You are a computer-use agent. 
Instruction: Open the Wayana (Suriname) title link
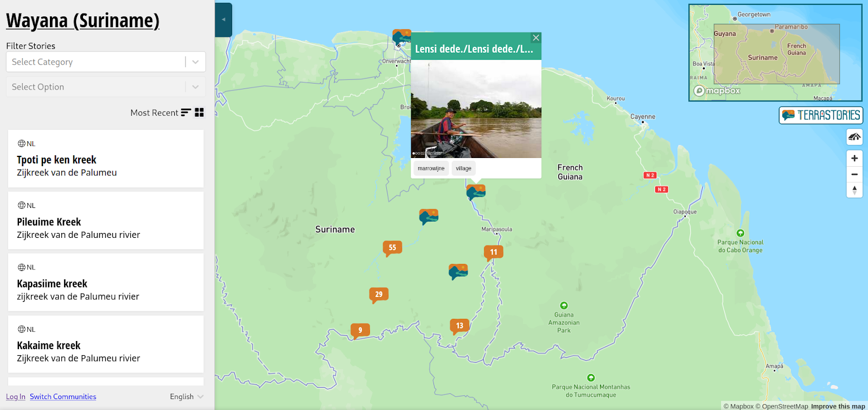tap(82, 21)
